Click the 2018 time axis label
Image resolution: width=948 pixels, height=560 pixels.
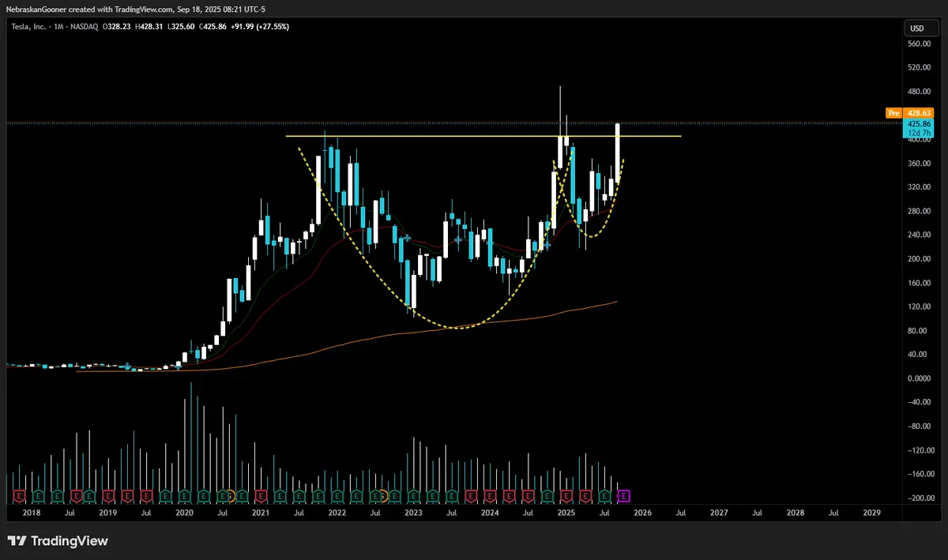click(32, 513)
